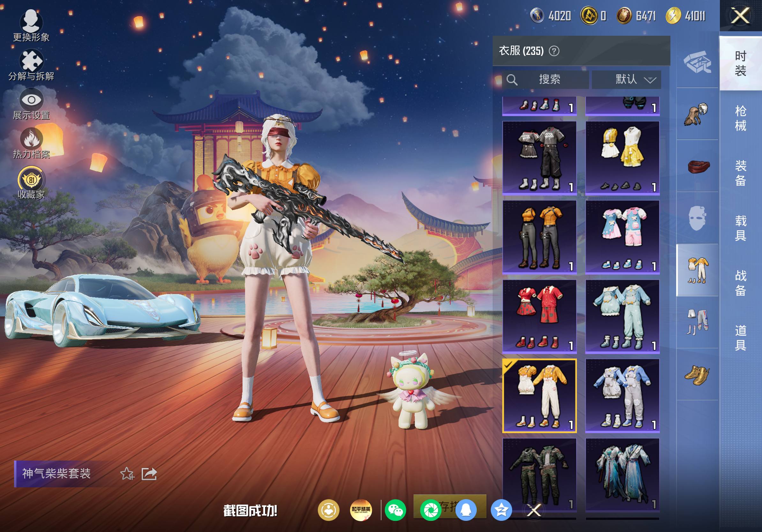Click the help question mark next to 衣服 (235)
Screen dimensions: 762x532
point(554,51)
